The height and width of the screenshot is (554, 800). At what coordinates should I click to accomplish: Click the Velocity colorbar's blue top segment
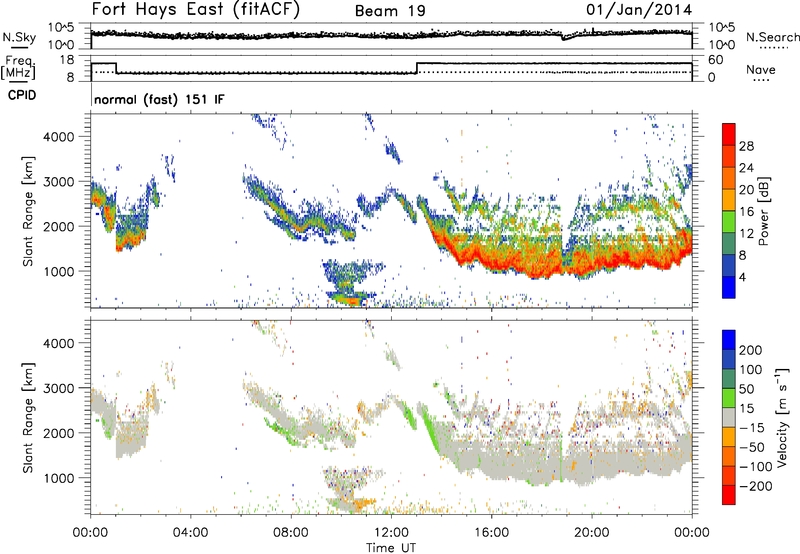(x=729, y=340)
